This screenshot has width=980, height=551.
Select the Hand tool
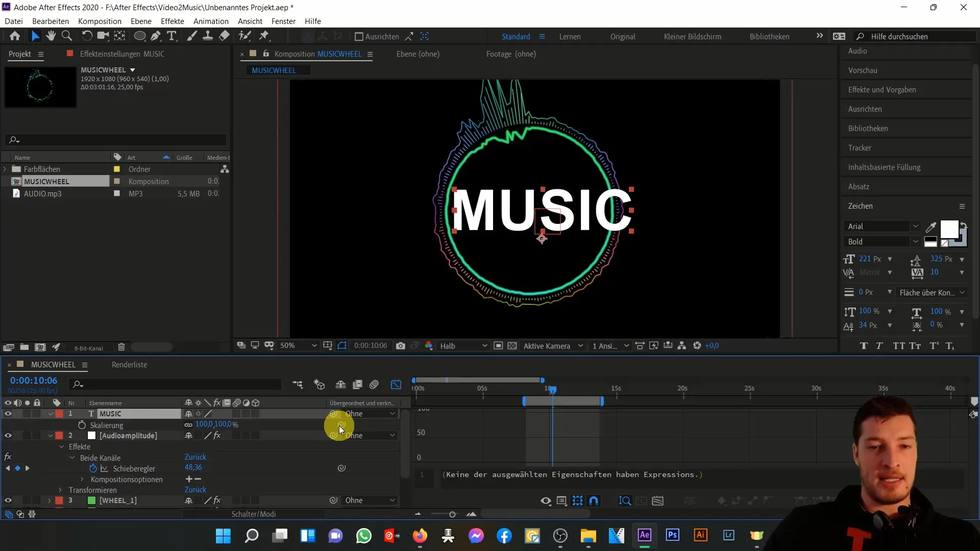pyautogui.click(x=51, y=36)
